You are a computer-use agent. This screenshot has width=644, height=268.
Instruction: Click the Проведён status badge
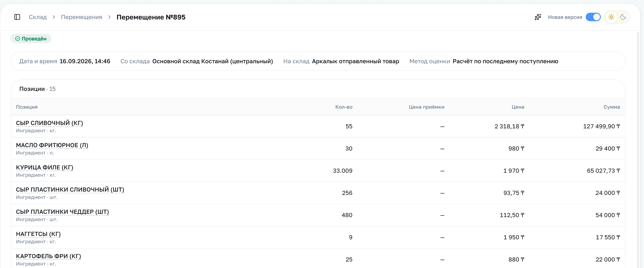[31, 39]
